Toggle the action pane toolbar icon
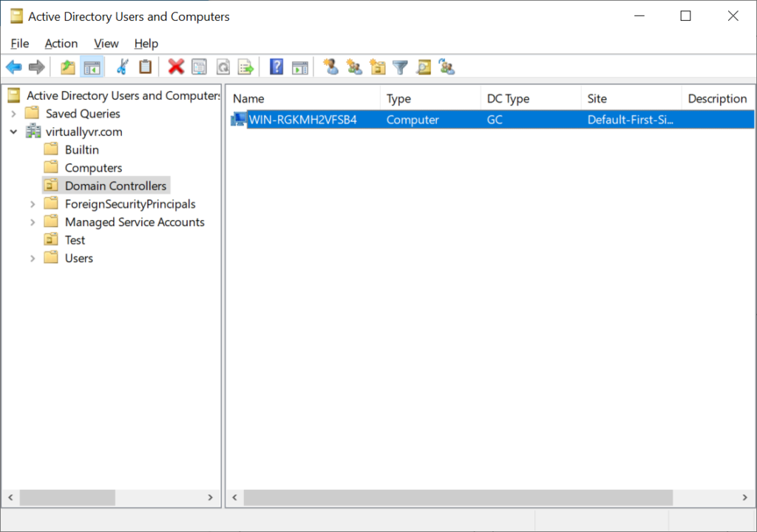Screen dimensions: 757x532 click(300, 67)
